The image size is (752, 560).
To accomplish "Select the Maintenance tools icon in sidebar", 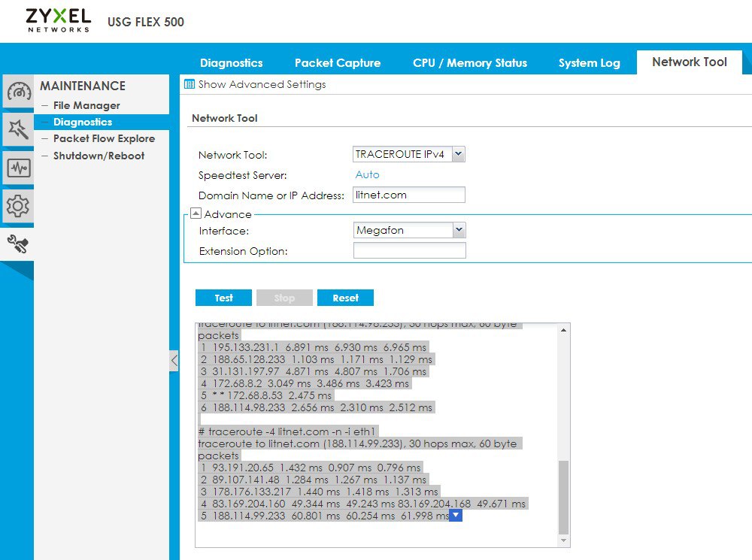I will pos(18,244).
